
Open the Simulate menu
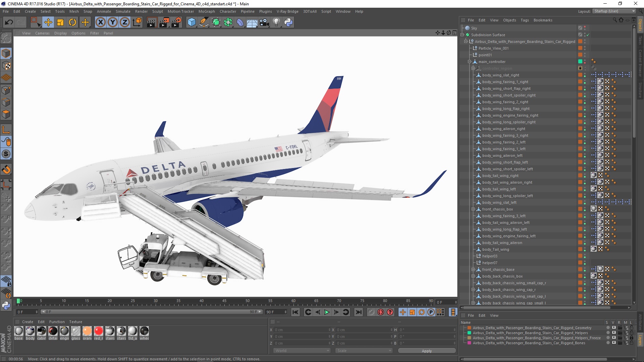coord(123,11)
